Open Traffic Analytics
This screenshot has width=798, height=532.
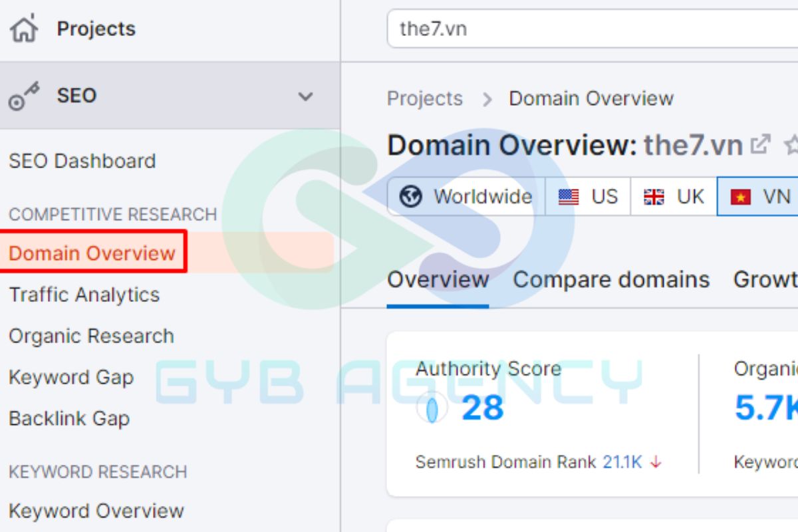click(84, 295)
